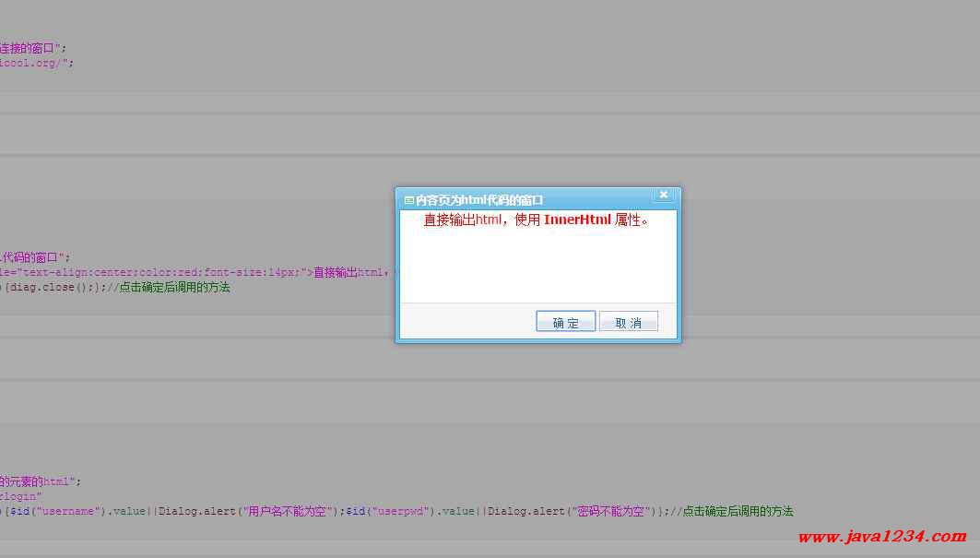The height and width of the screenshot is (558, 980).
Task: Click the 确定 button in the dialog
Action: (566, 322)
